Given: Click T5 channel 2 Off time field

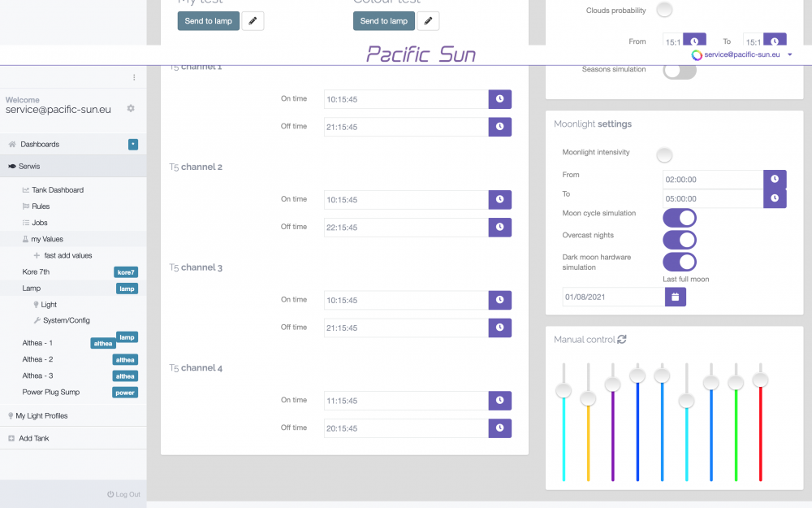Looking at the screenshot, I should click(405, 228).
